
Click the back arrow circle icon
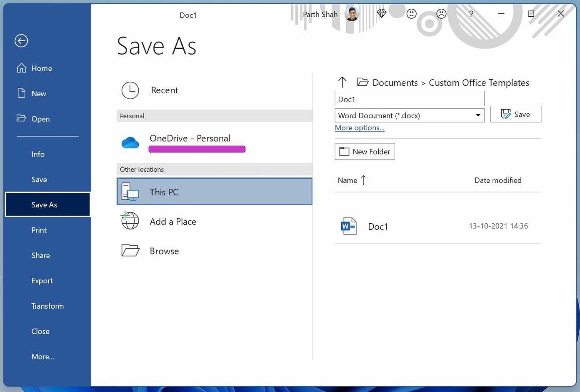pos(21,41)
